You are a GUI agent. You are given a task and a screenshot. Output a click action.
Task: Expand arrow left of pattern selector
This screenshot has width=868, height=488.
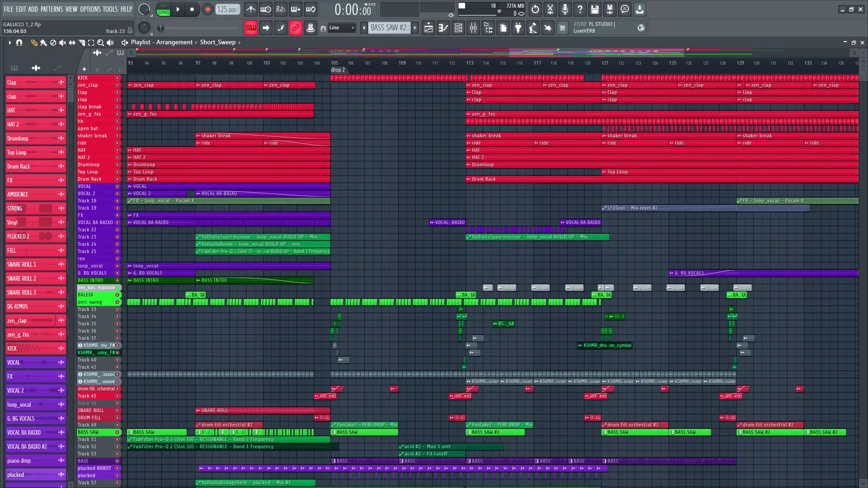point(364,28)
